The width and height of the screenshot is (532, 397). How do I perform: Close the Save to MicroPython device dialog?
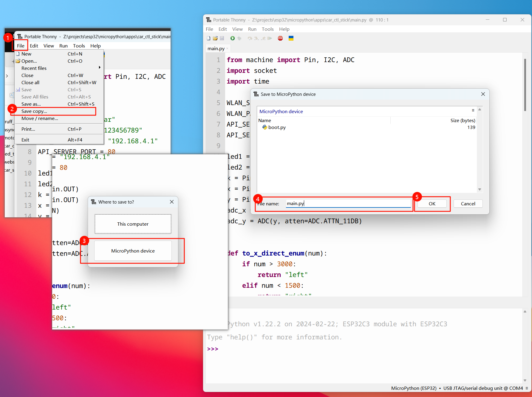click(483, 94)
